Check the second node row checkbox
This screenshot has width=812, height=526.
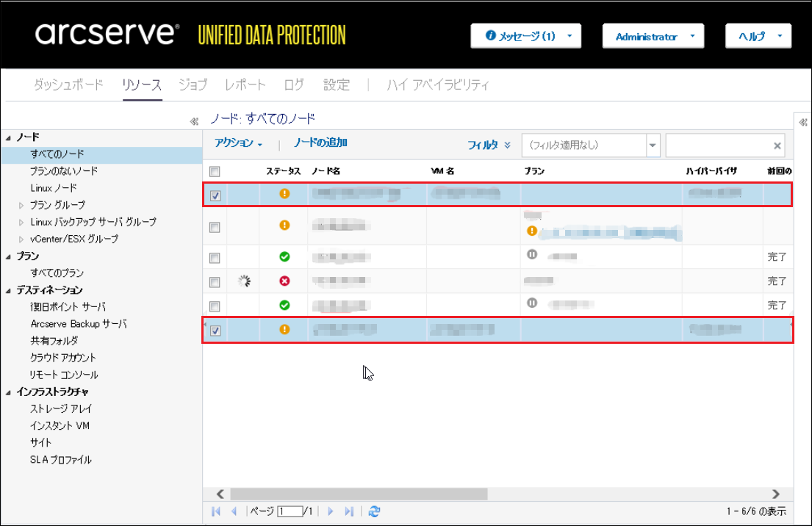(x=215, y=227)
